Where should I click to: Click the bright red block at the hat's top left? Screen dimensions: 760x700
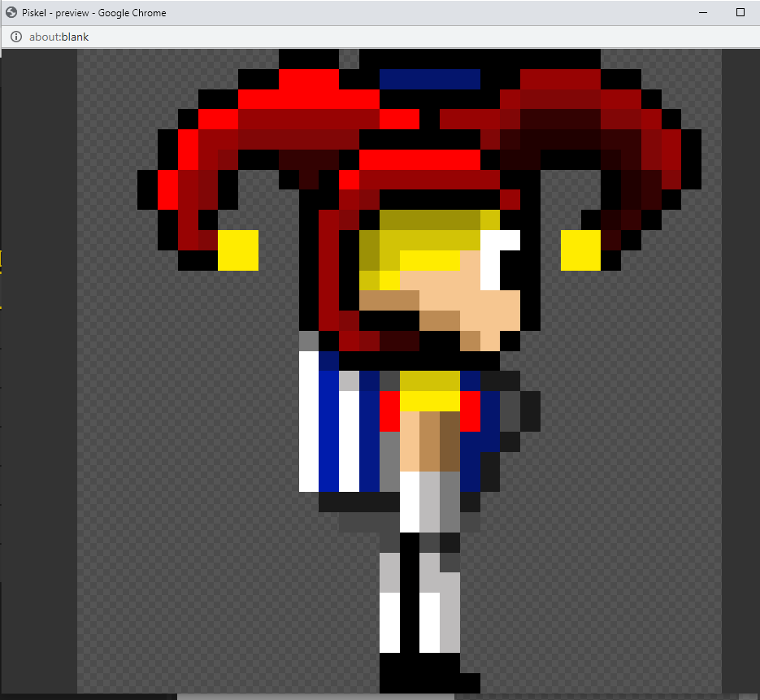pos(309,80)
